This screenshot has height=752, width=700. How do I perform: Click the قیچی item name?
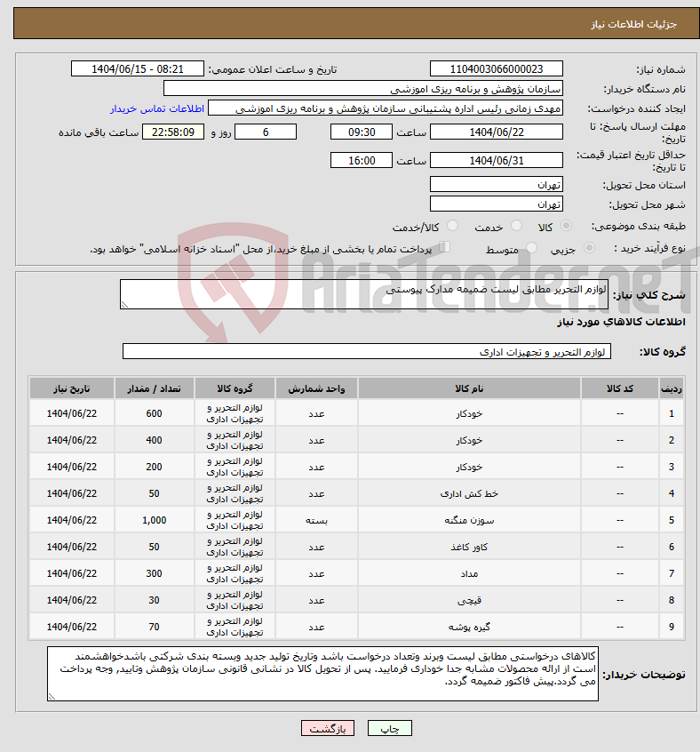(469, 600)
